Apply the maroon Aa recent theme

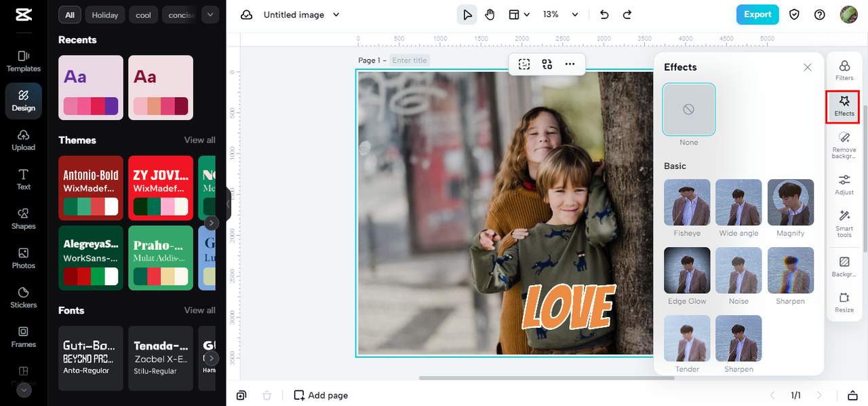[161, 88]
